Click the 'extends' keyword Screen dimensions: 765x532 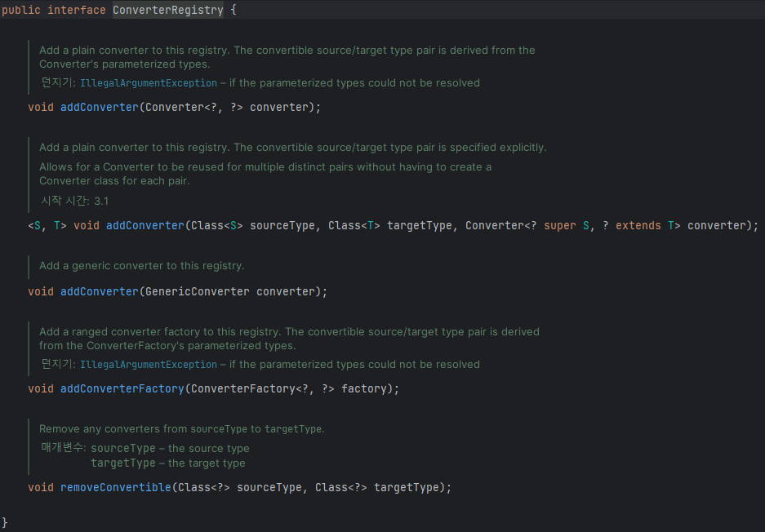(638, 226)
